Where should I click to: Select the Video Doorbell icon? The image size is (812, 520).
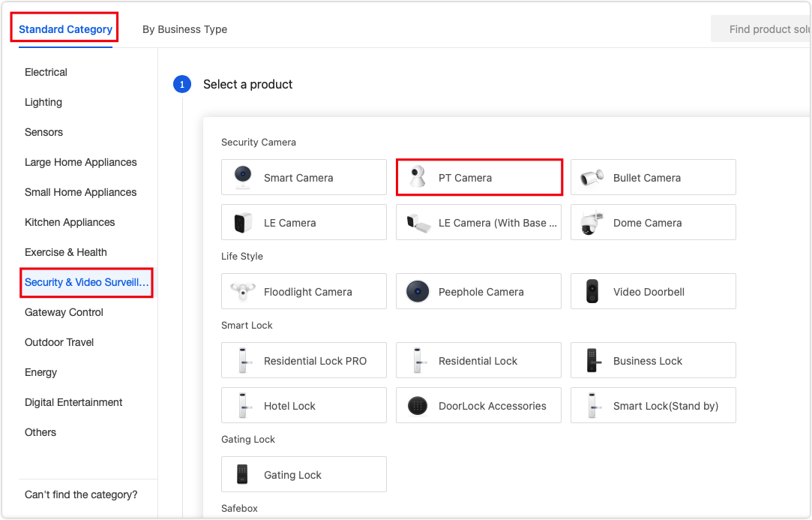point(591,291)
